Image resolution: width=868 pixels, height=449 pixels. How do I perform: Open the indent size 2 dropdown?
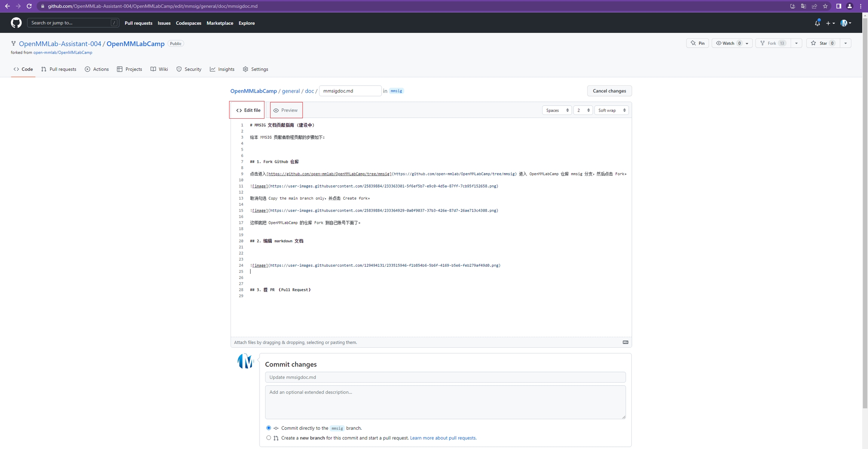583,110
